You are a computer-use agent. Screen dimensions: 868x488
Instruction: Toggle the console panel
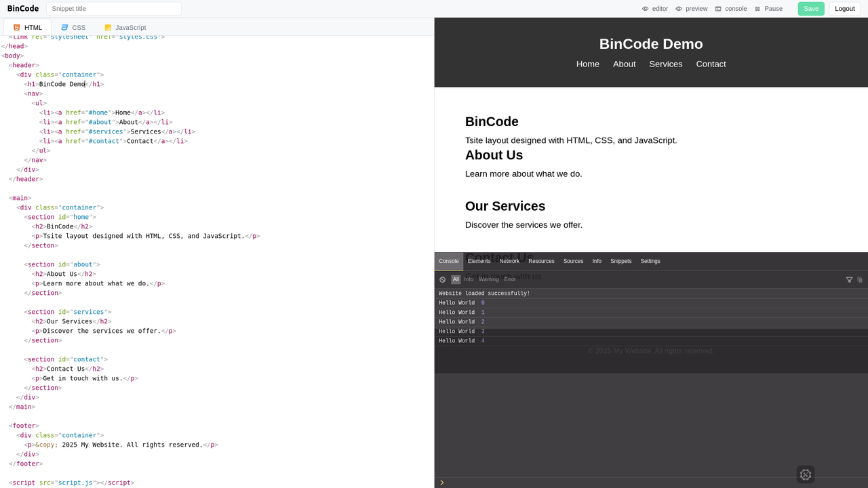click(730, 9)
